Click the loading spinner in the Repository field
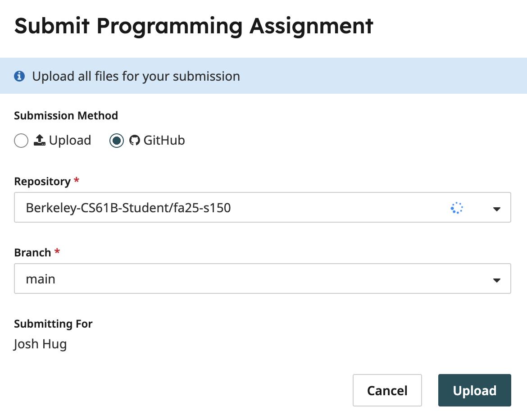 click(x=456, y=207)
